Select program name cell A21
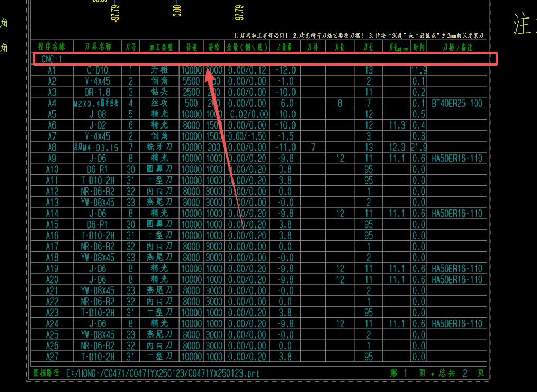The height and width of the screenshot is (392, 537). pyautogui.click(x=52, y=290)
